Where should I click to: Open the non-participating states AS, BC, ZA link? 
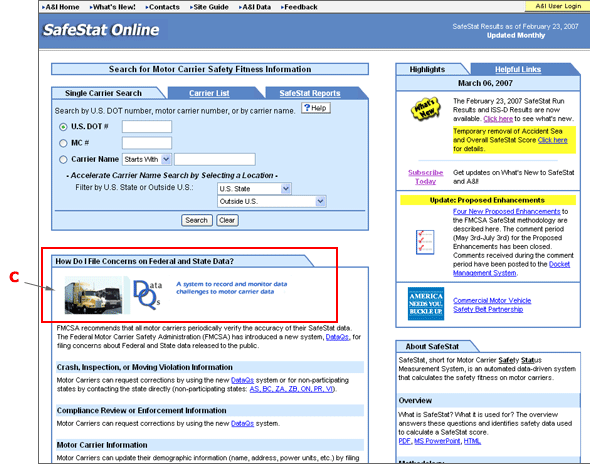point(292,389)
